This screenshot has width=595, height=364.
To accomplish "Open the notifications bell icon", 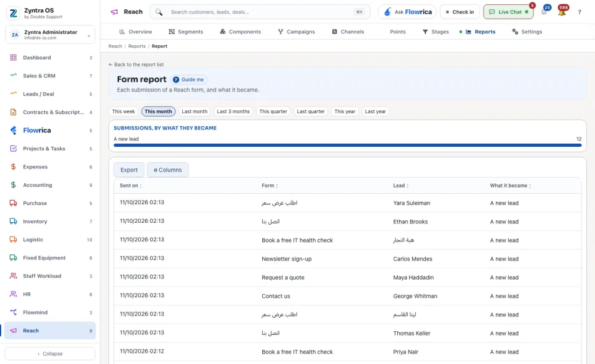I will pos(562,12).
